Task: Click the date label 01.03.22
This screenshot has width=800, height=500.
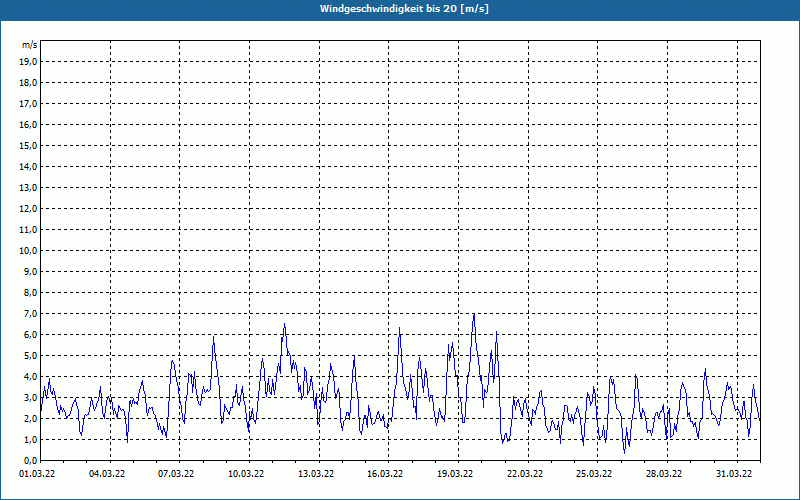Action: (x=37, y=473)
